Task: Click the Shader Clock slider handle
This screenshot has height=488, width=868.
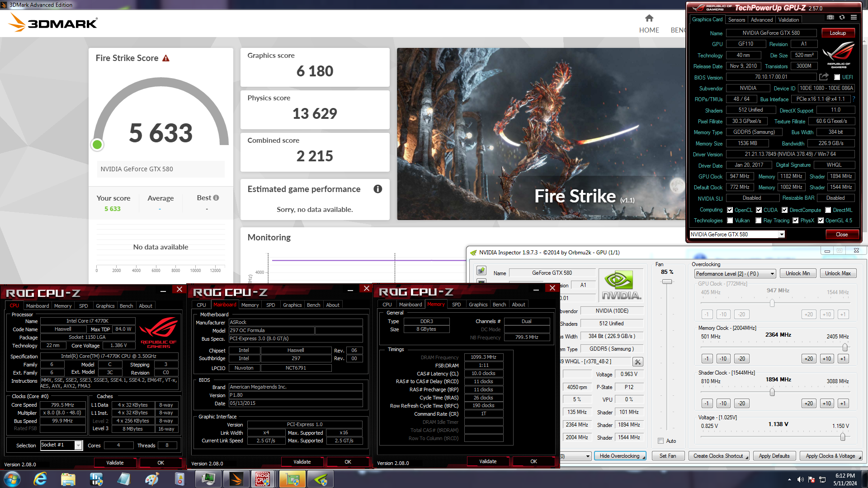Action: click(x=772, y=392)
